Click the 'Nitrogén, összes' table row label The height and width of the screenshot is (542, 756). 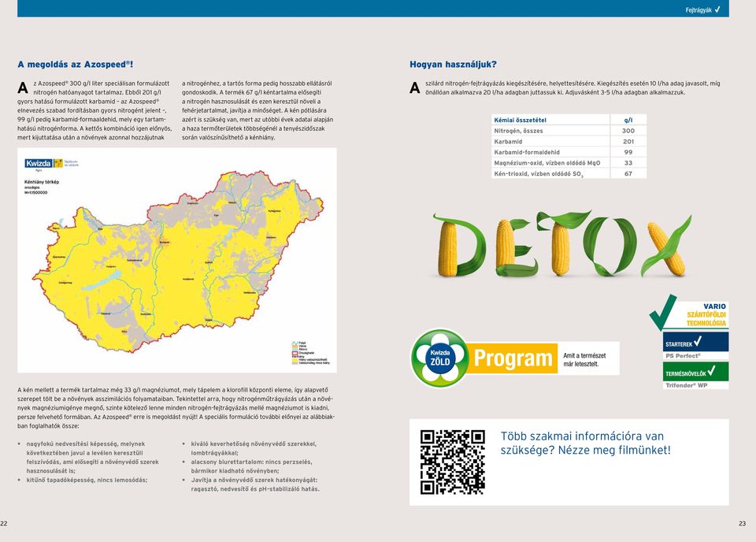point(518,131)
